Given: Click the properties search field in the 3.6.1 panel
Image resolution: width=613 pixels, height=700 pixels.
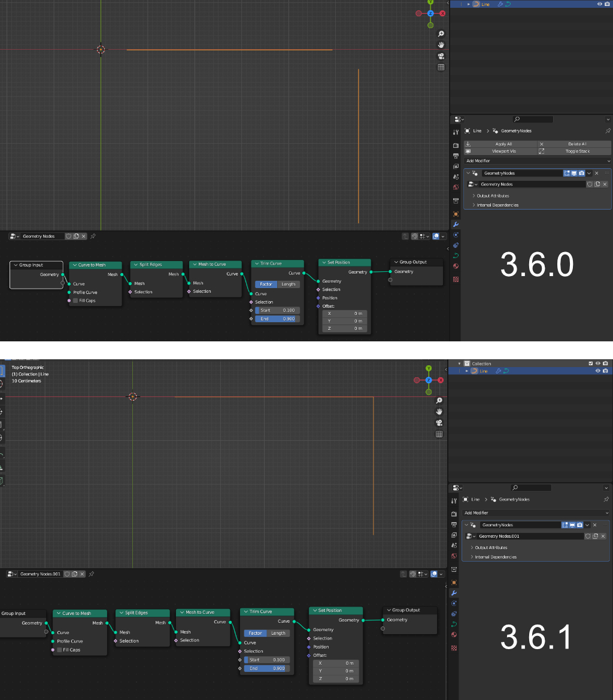Looking at the screenshot, I should tap(532, 488).
